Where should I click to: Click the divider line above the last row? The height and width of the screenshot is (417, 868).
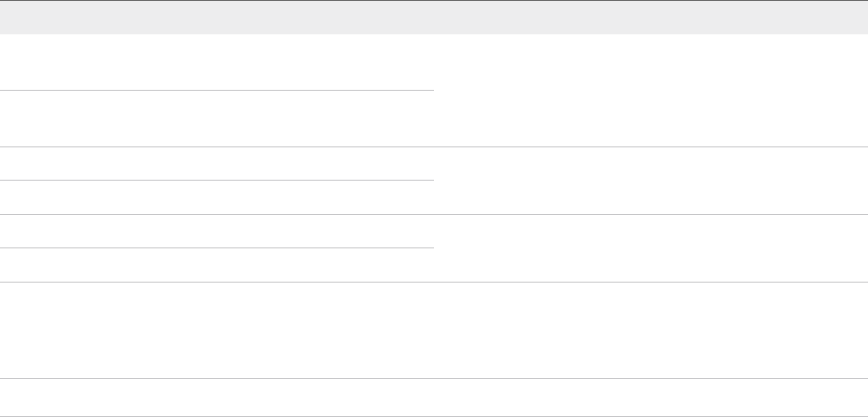(434, 378)
